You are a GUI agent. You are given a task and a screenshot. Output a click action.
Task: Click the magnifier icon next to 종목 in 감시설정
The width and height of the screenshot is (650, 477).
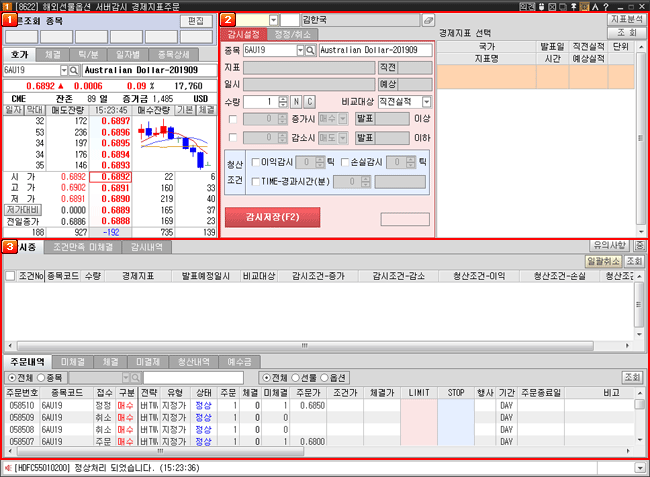point(312,50)
